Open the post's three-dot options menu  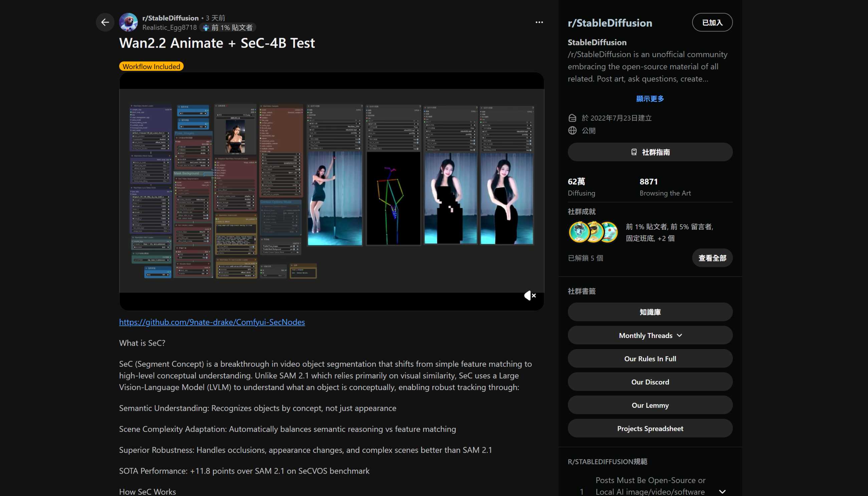539,22
